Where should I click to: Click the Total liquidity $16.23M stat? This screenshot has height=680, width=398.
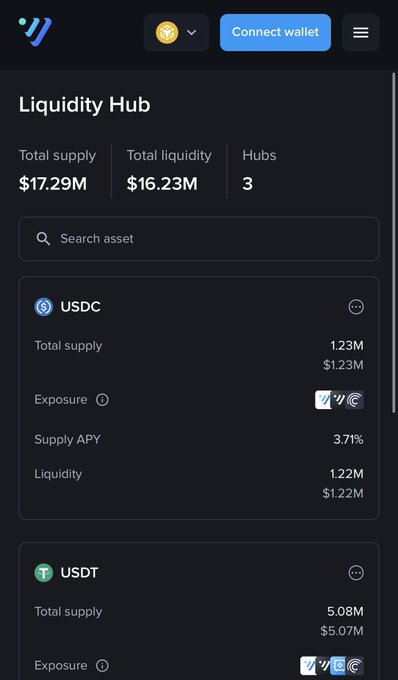click(169, 170)
